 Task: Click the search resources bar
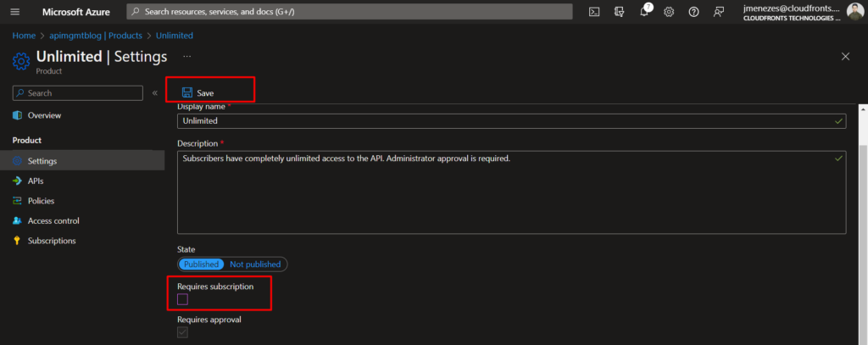(352, 12)
